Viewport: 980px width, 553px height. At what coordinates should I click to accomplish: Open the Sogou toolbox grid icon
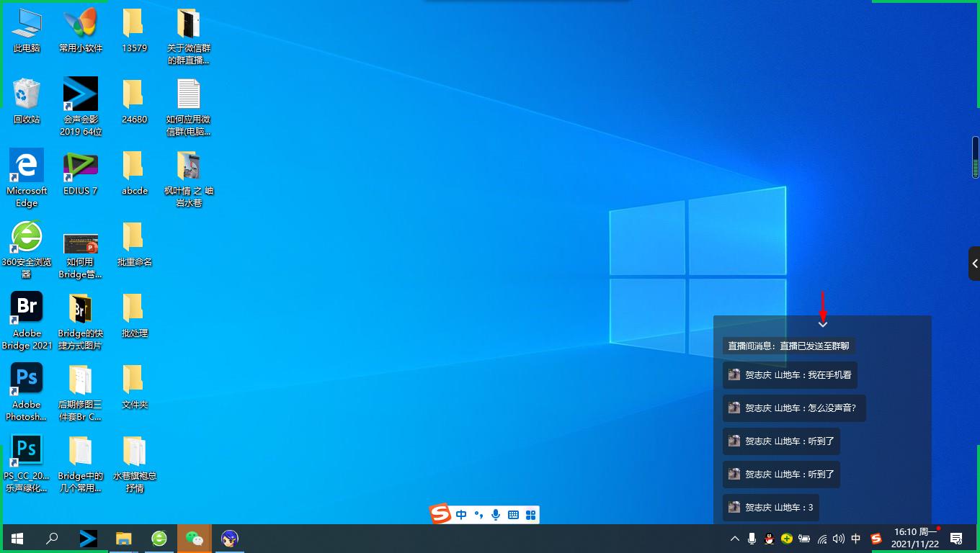[531, 515]
